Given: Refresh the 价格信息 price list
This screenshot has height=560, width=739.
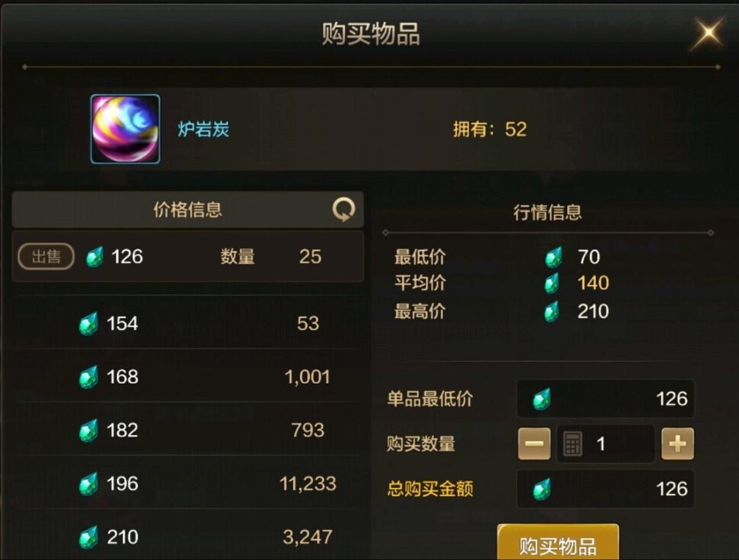Looking at the screenshot, I should 344,209.
